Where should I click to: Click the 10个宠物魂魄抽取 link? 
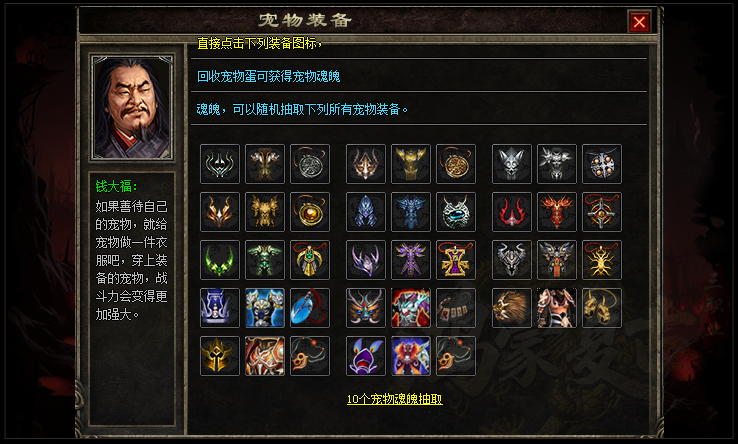pyautogui.click(x=394, y=399)
